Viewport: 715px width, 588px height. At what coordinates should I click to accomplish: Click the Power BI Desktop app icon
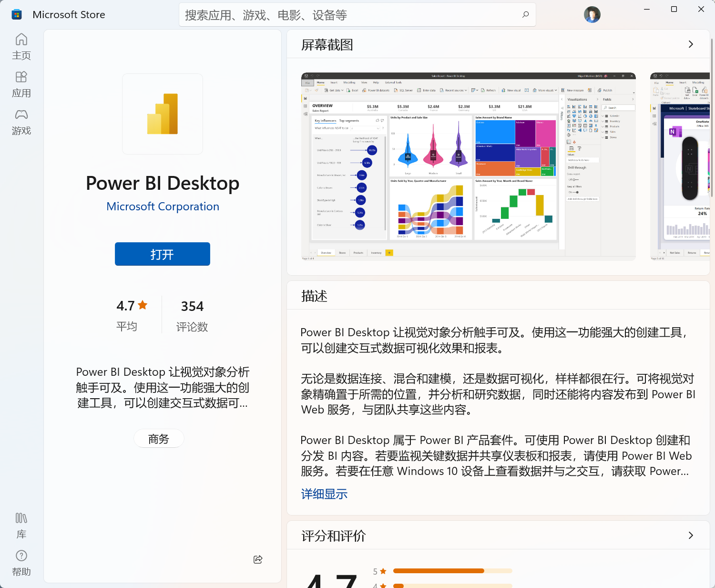point(163,114)
